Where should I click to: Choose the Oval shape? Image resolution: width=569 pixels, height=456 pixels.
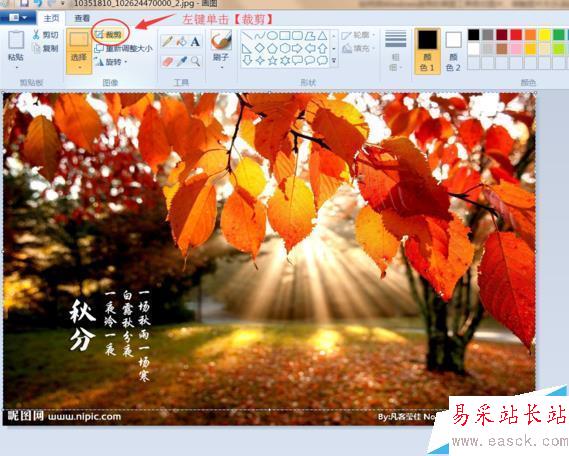click(272, 36)
